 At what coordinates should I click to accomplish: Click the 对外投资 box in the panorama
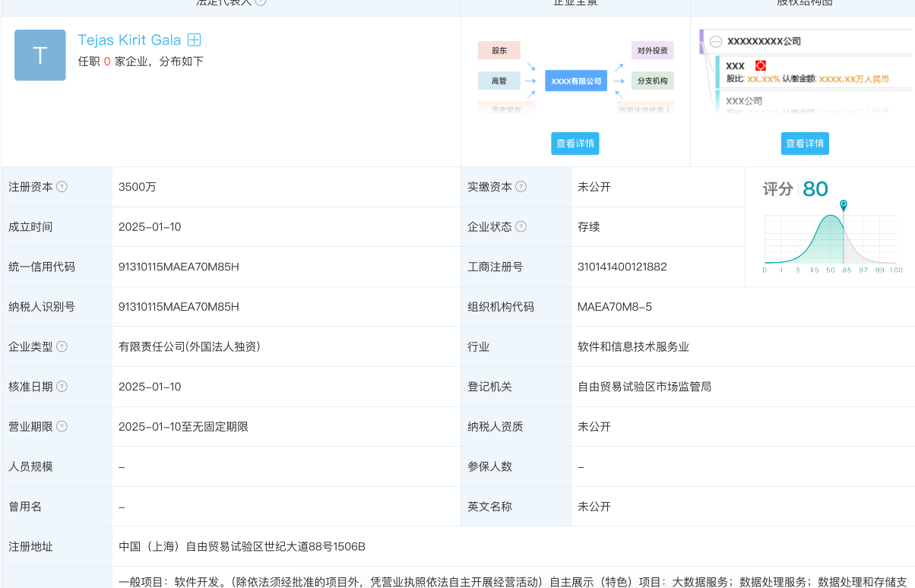click(x=652, y=51)
